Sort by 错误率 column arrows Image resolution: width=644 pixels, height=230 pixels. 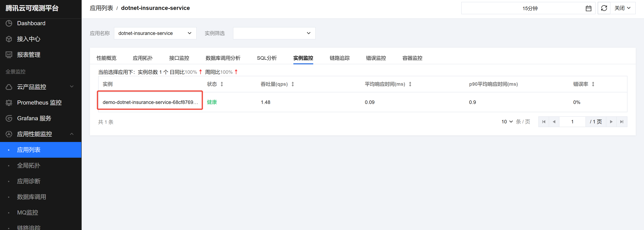593,84
